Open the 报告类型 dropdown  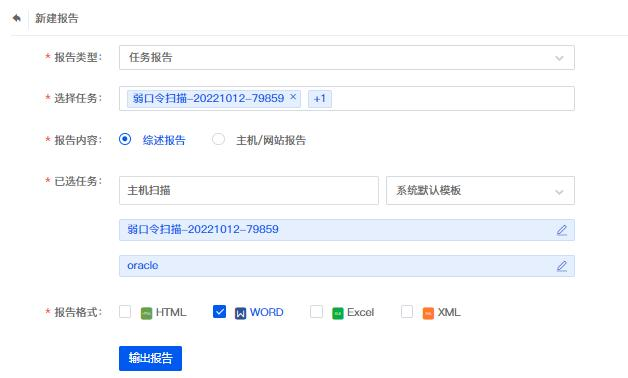point(346,58)
